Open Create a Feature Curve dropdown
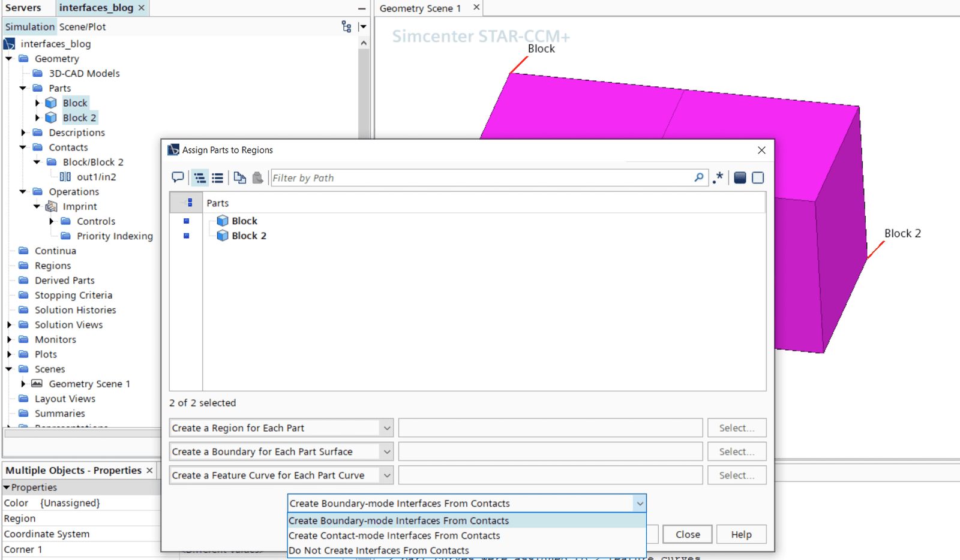The image size is (960, 560). tap(387, 475)
